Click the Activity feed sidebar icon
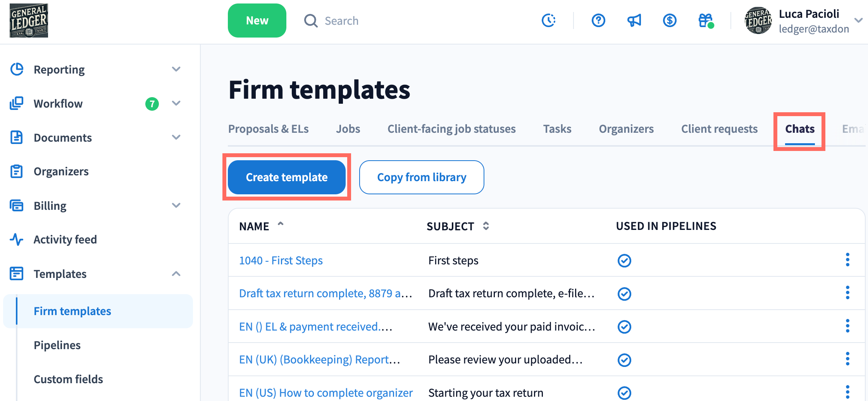868x401 pixels. click(17, 240)
